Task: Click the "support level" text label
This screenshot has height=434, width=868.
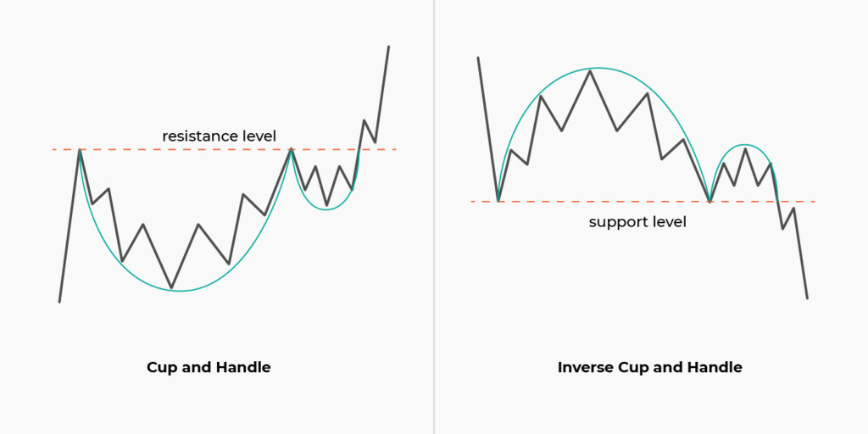Action: click(637, 222)
